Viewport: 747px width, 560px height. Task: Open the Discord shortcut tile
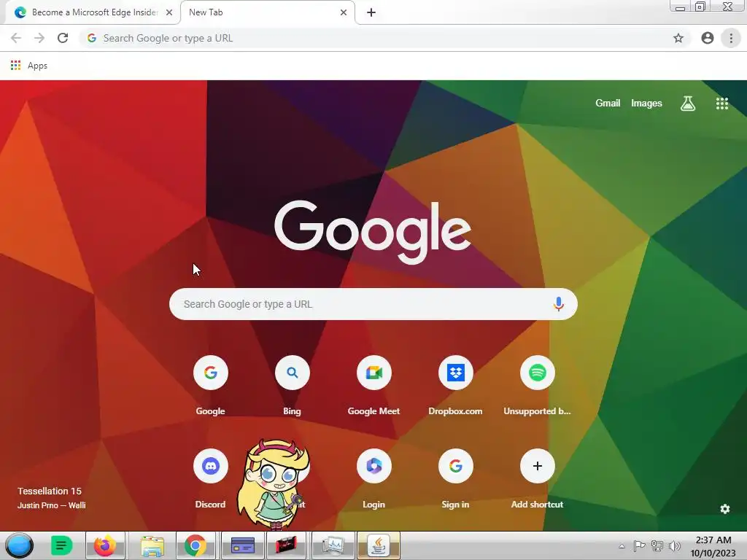[x=211, y=466]
